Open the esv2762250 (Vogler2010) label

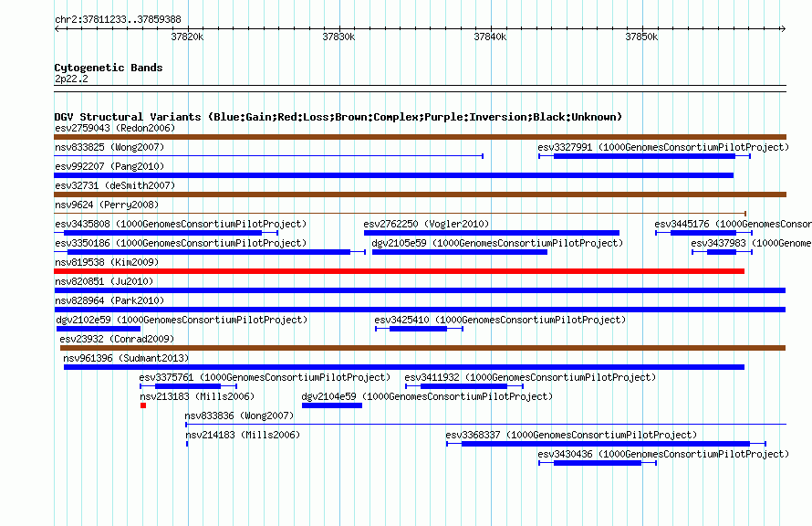click(426, 224)
